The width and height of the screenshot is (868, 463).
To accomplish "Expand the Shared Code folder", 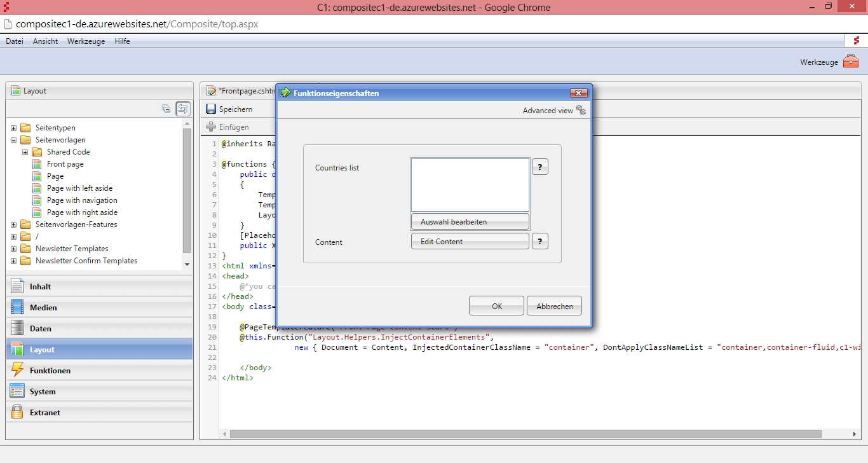I will pyautogui.click(x=25, y=152).
